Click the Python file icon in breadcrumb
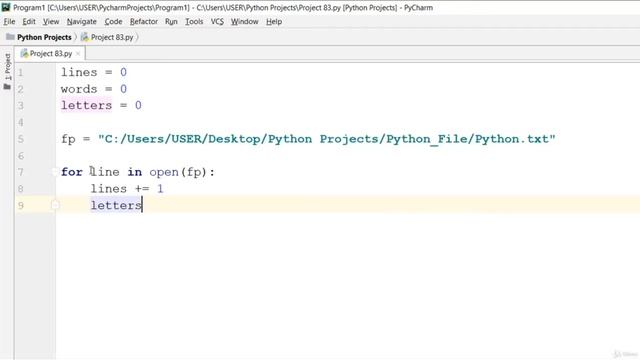The width and height of the screenshot is (640, 360). (84, 37)
